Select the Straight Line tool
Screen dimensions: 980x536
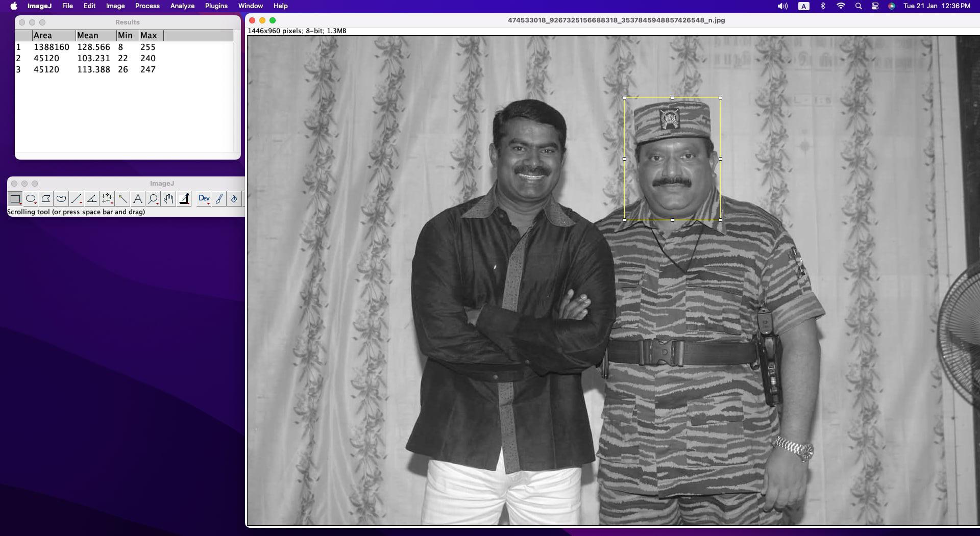click(77, 199)
